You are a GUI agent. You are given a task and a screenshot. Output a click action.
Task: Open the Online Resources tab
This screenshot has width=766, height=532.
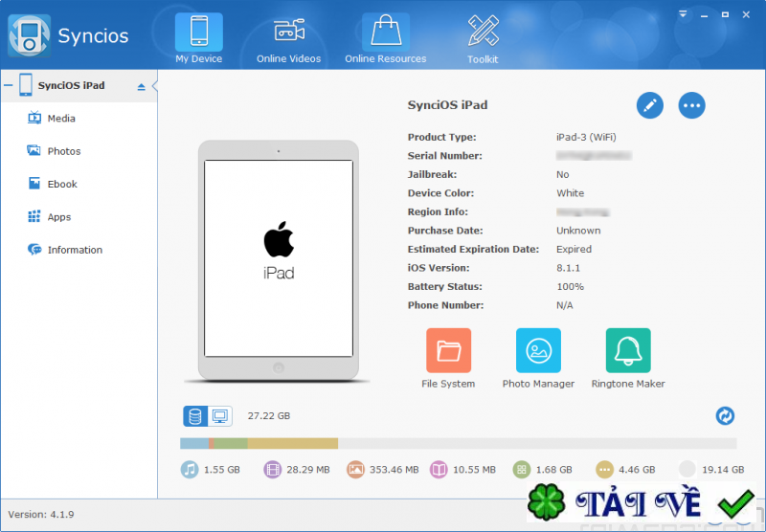(x=386, y=39)
